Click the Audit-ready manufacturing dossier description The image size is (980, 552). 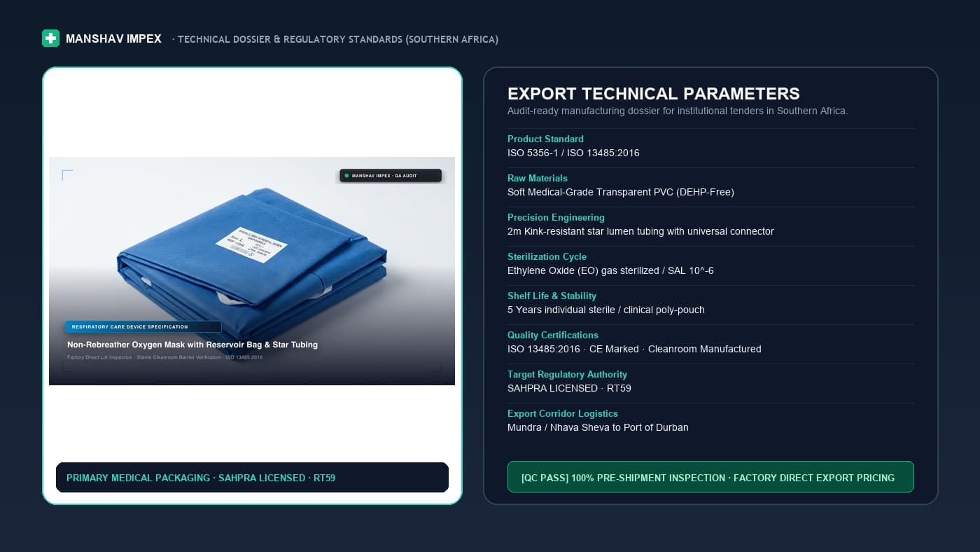pyautogui.click(x=678, y=111)
